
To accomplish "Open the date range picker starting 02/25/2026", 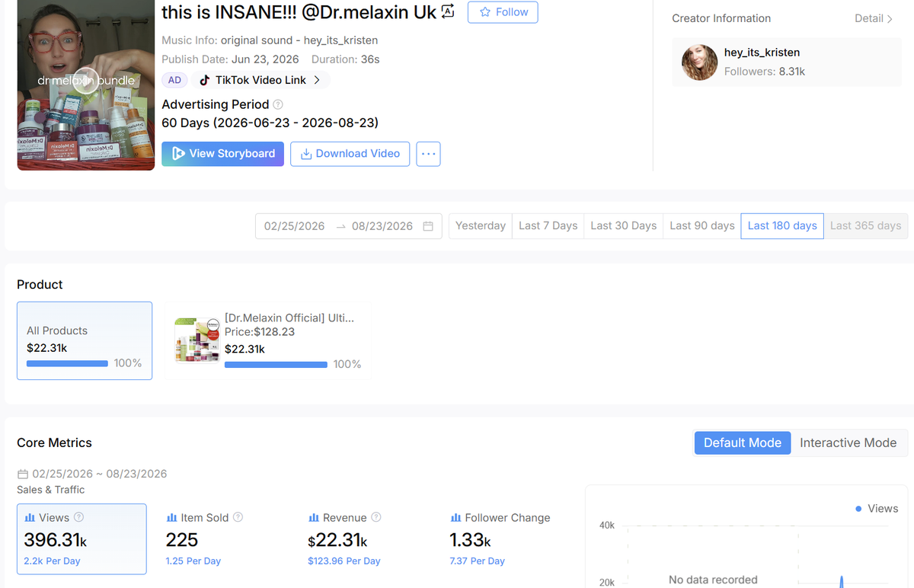I will 349,226.
